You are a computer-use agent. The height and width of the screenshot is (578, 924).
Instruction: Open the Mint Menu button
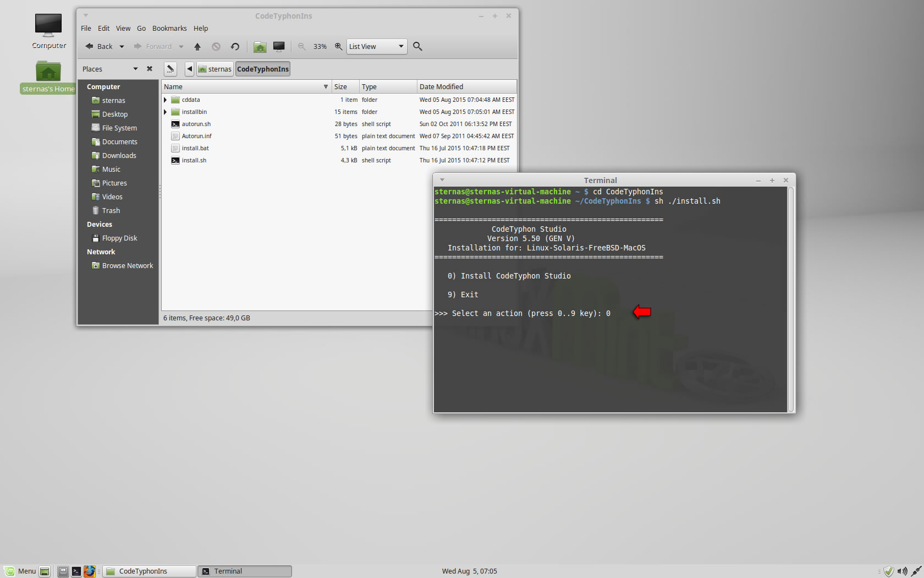pyautogui.click(x=20, y=571)
